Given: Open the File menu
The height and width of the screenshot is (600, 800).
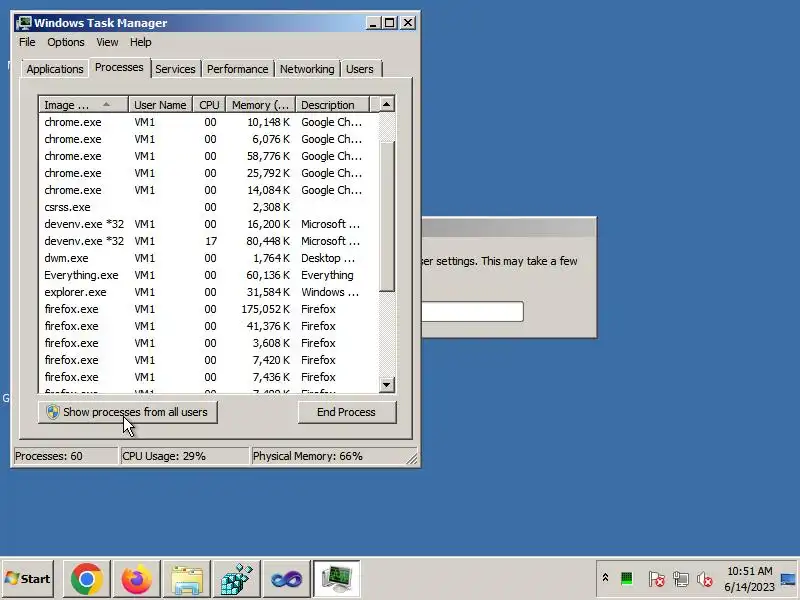Looking at the screenshot, I should click(x=27, y=42).
